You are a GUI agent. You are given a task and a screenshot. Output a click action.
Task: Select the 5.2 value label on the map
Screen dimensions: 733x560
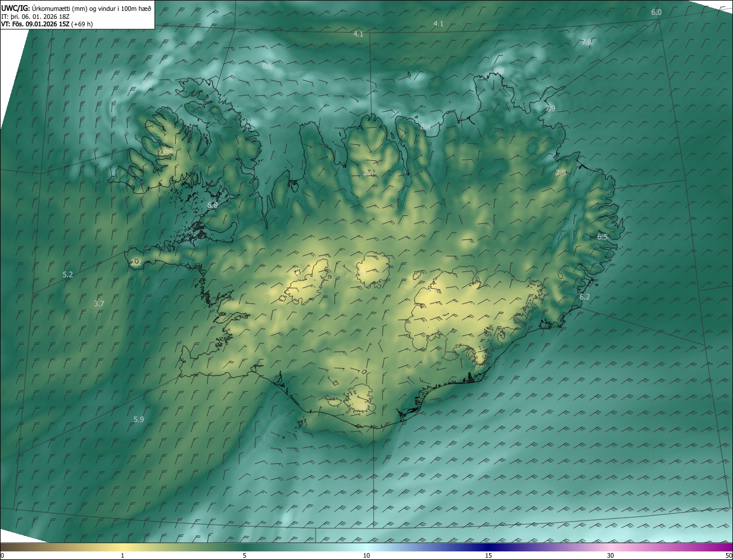tap(68, 274)
